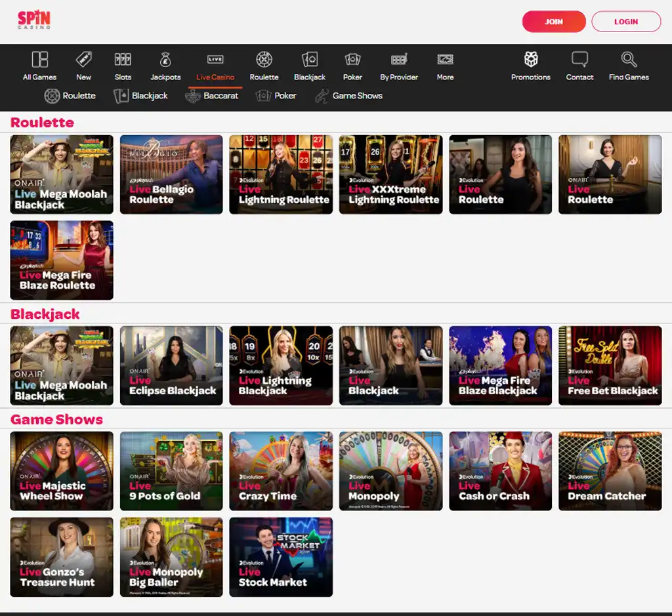Select the Roulette sub-category tab
The height and width of the screenshot is (616, 672).
70,96
